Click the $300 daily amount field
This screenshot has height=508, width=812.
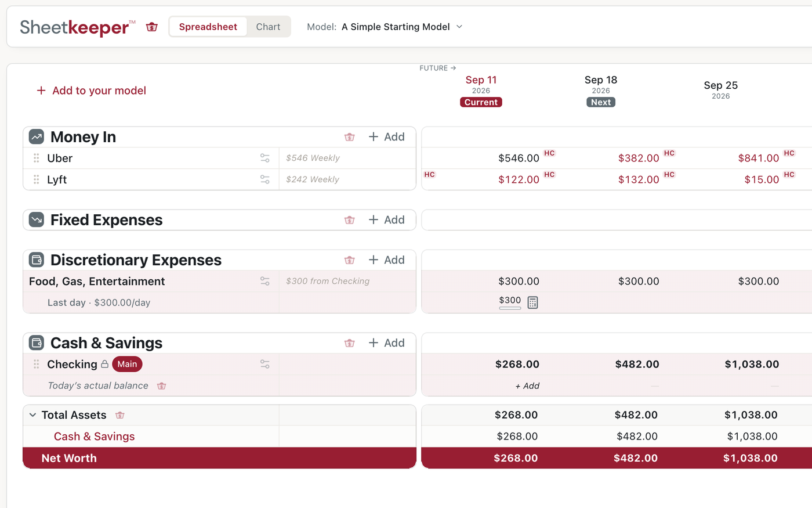pos(510,301)
